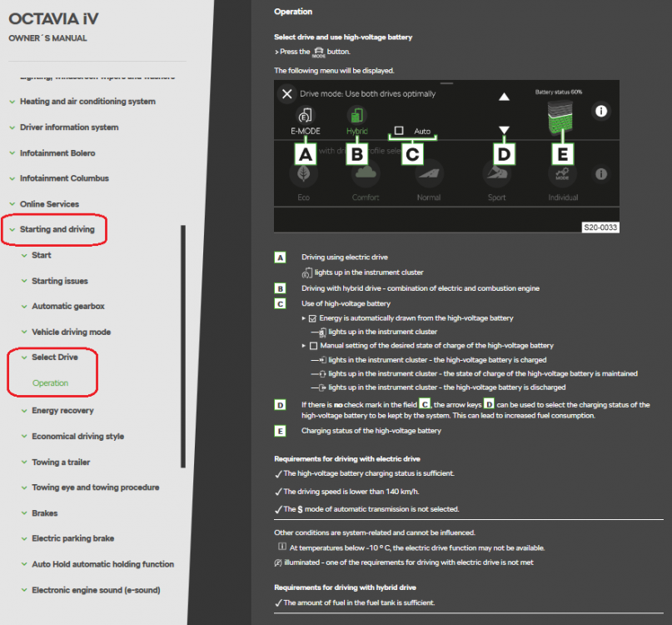Click the electric drive icon beside 'lights up in the instrument cluster'
Screen dimensions: 672x625
pos(307,272)
